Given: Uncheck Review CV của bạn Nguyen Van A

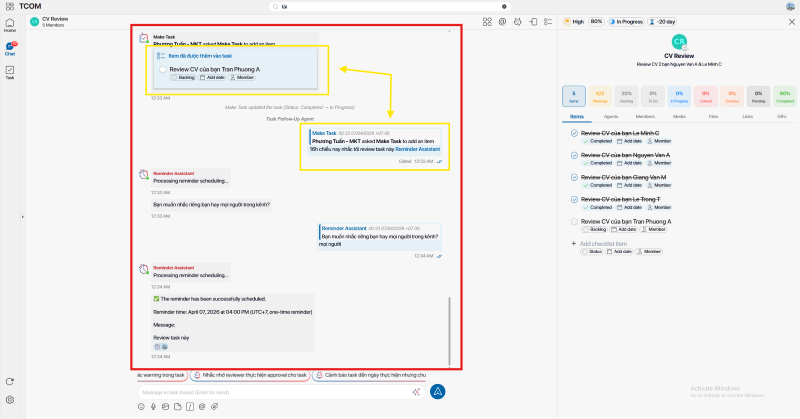Looking at the screenshot, I should 574,155.
